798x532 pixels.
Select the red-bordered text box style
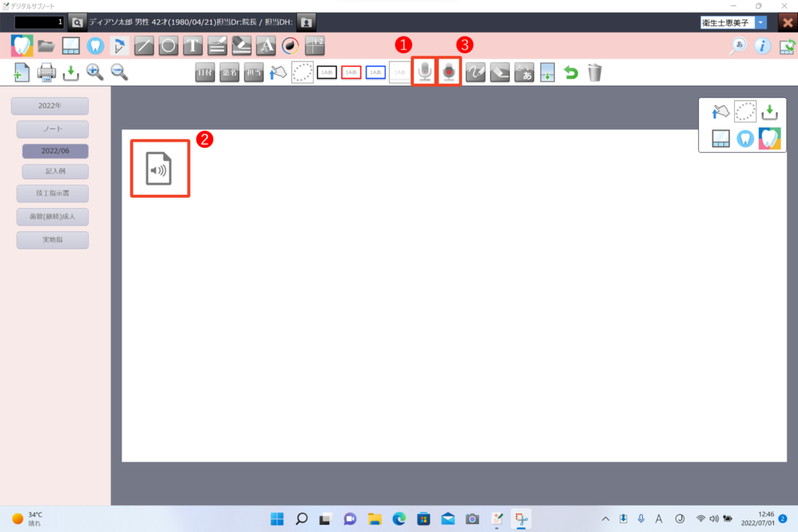(351, 72)
